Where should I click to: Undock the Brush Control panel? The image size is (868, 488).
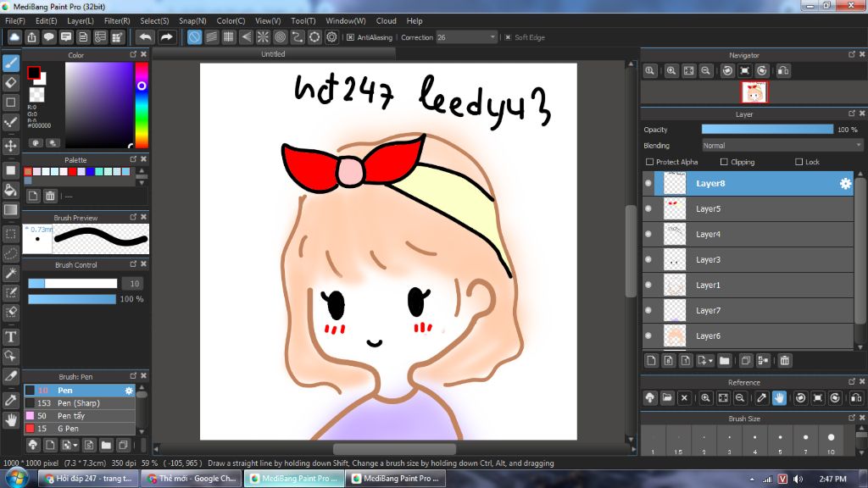[133, 264]
